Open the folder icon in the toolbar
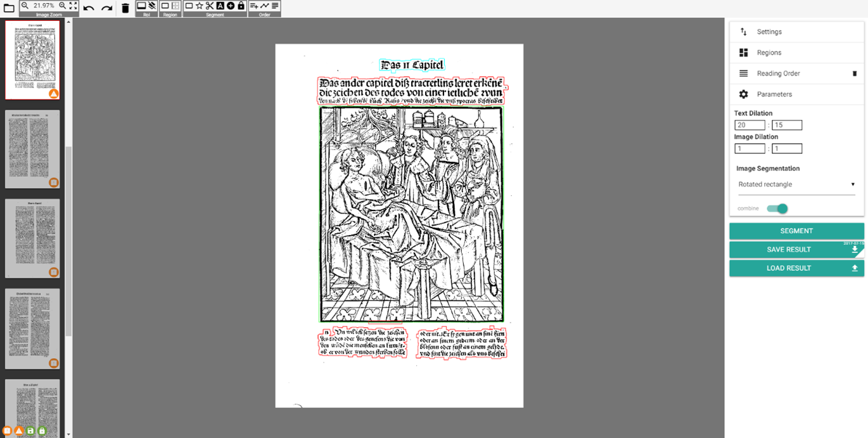The image size is (868, 438). click(x=9, y=8)
